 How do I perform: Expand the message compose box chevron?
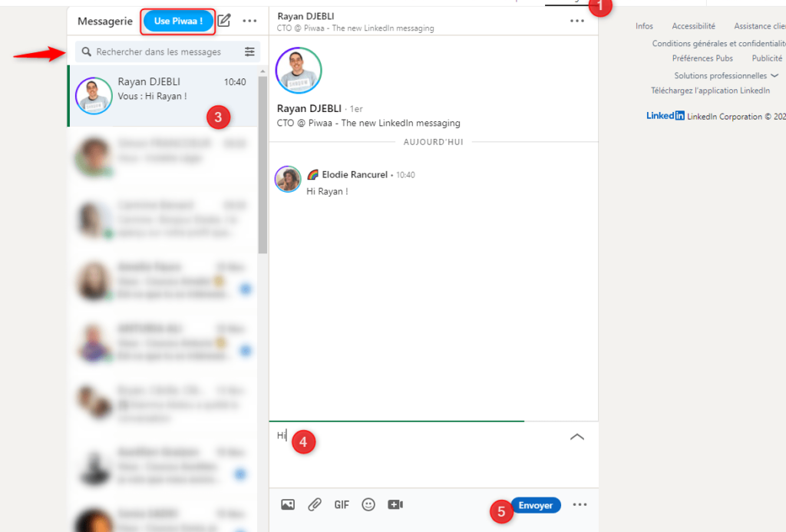pos(577,437)
